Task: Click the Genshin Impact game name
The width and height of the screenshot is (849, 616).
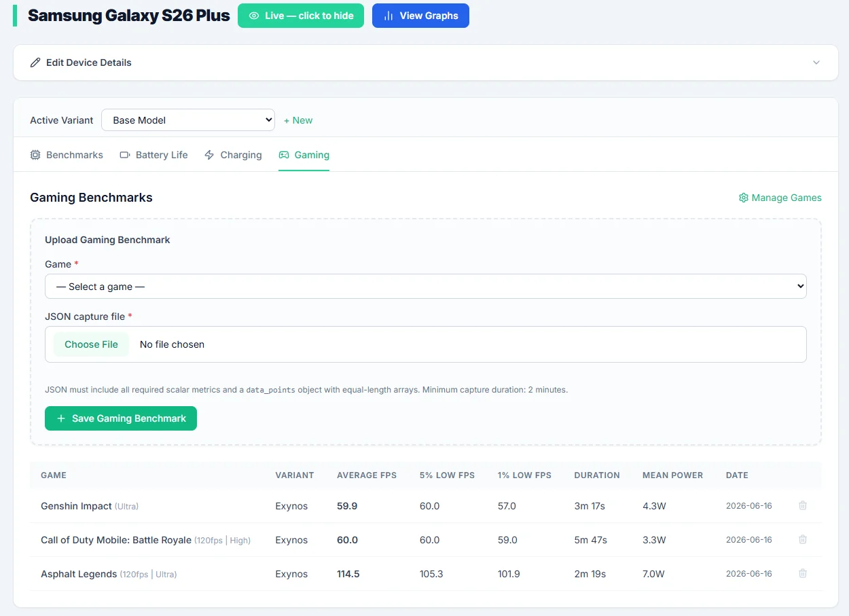Action: [76, 506]
